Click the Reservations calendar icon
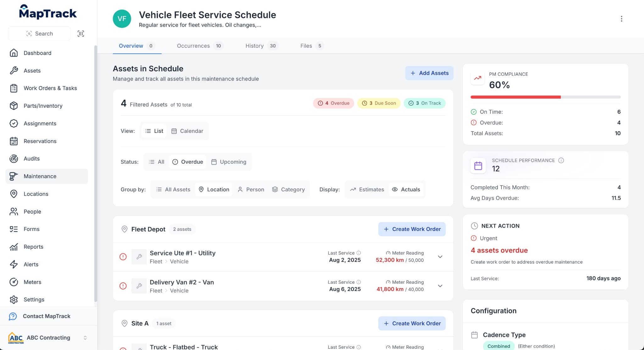Viewport: 644px width, 350px height. (14, 141)
